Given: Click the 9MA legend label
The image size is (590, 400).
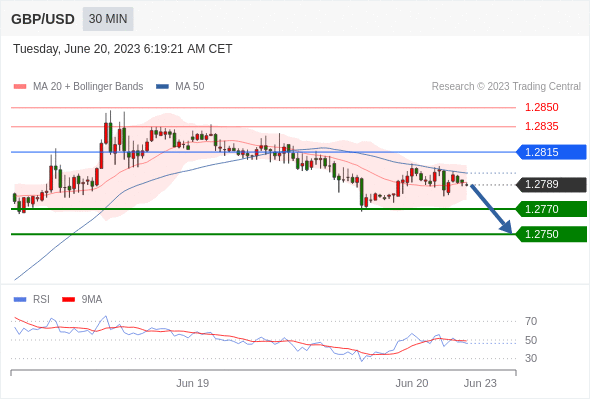Looking at the screenshot, I should [x=92, y=300].
